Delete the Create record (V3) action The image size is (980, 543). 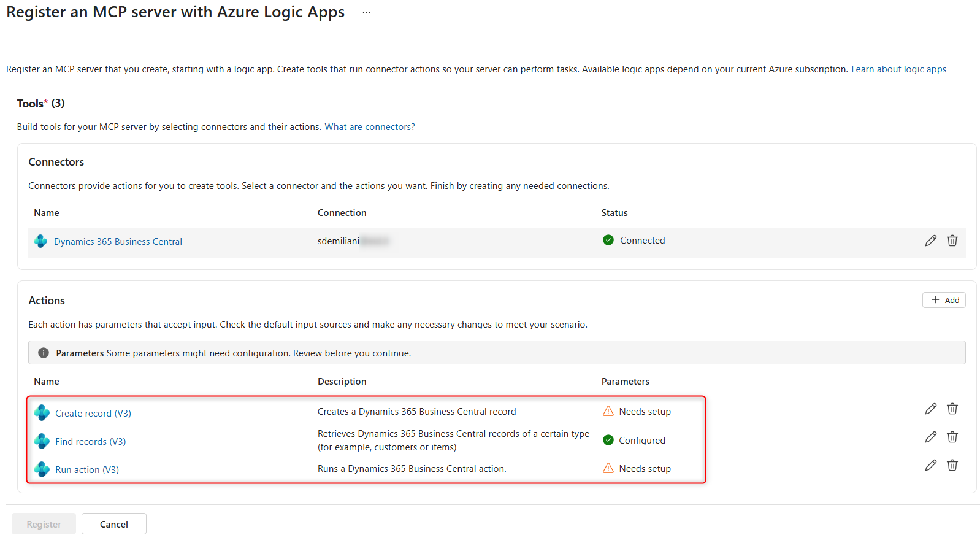(x=952, y=409)
